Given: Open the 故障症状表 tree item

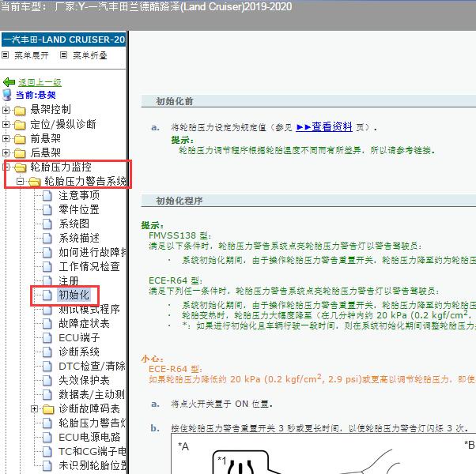Looking at the screenshot, I should [84, 324].
